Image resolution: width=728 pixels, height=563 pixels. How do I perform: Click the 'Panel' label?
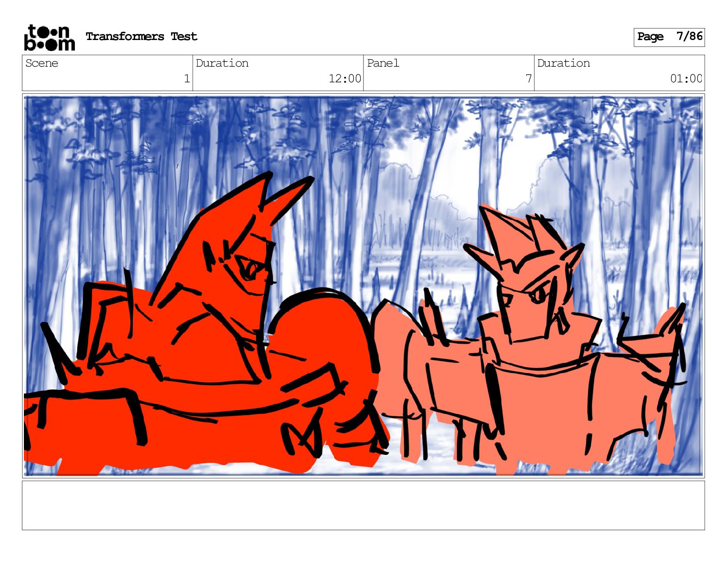[x=383, y=63]
